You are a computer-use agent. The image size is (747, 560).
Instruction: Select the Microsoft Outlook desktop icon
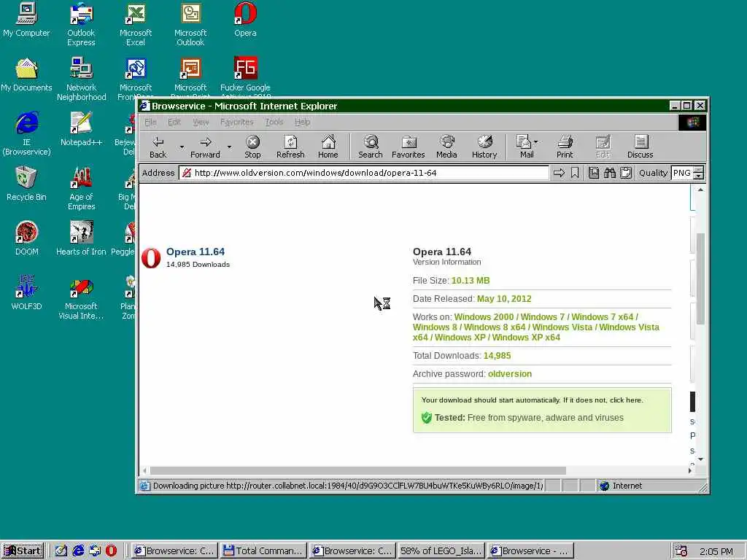190,24
